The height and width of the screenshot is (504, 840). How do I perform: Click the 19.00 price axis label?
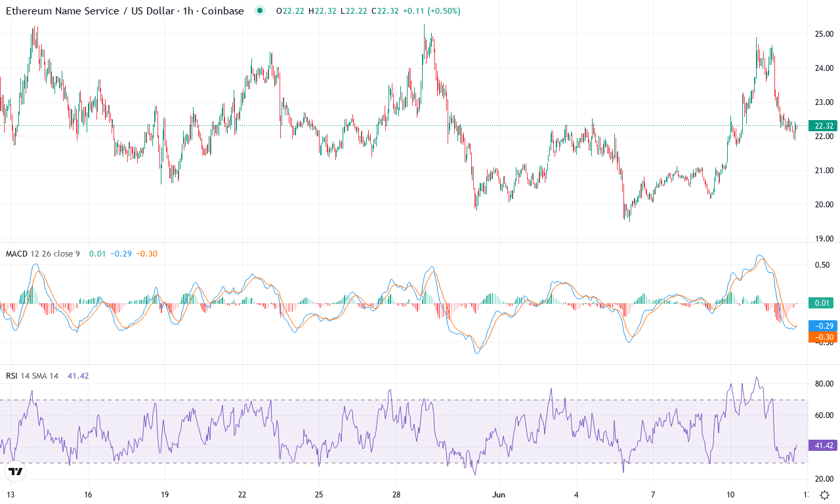click(x=824, y=239)
